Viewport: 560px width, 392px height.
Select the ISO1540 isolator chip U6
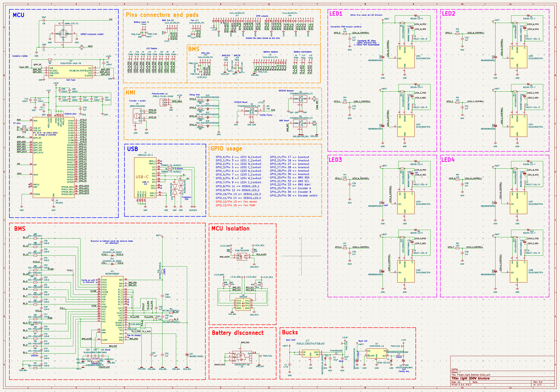[x=243, y=305]
